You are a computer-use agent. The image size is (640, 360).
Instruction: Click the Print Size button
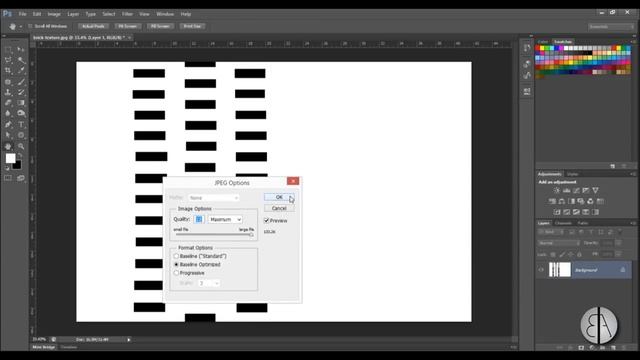192,26
